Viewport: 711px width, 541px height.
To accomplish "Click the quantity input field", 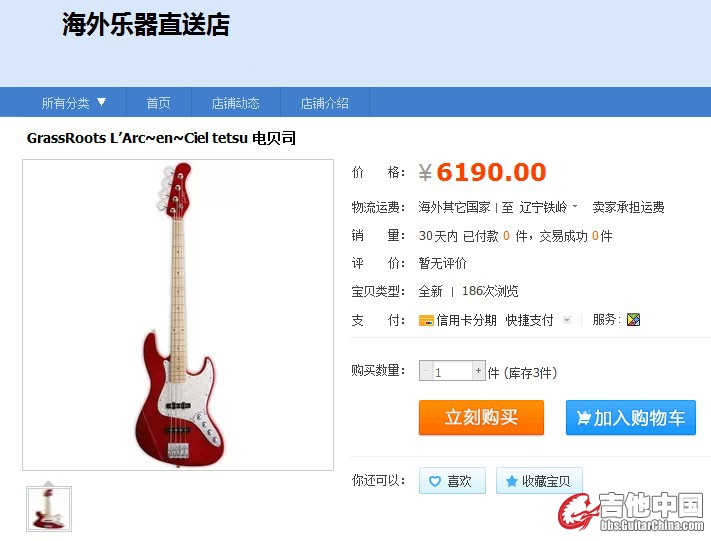I will [452, 371].
